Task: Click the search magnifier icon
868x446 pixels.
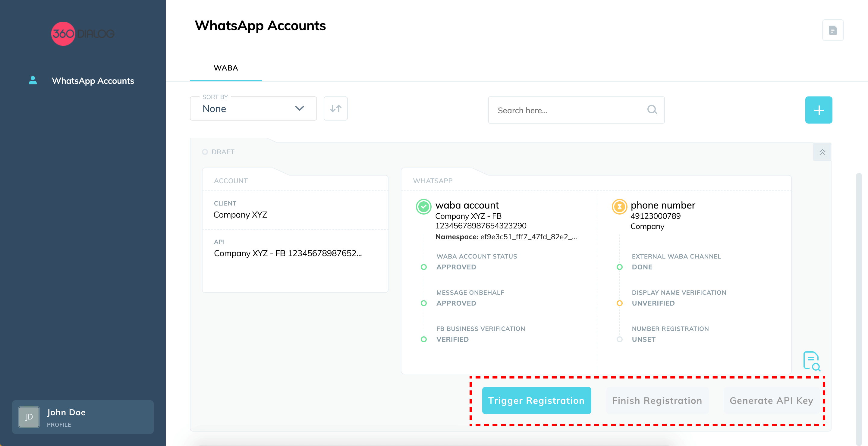Action: pyautogui.click(x=652, y=110)
